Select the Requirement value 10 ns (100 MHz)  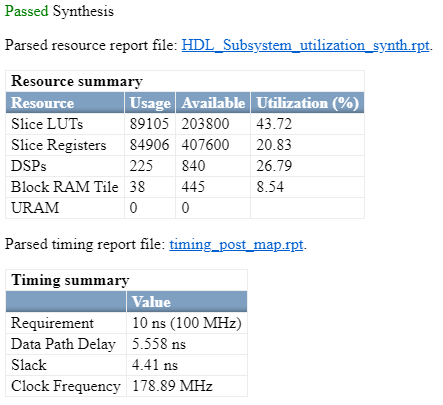pyautogui.click(x=187, y=323)
